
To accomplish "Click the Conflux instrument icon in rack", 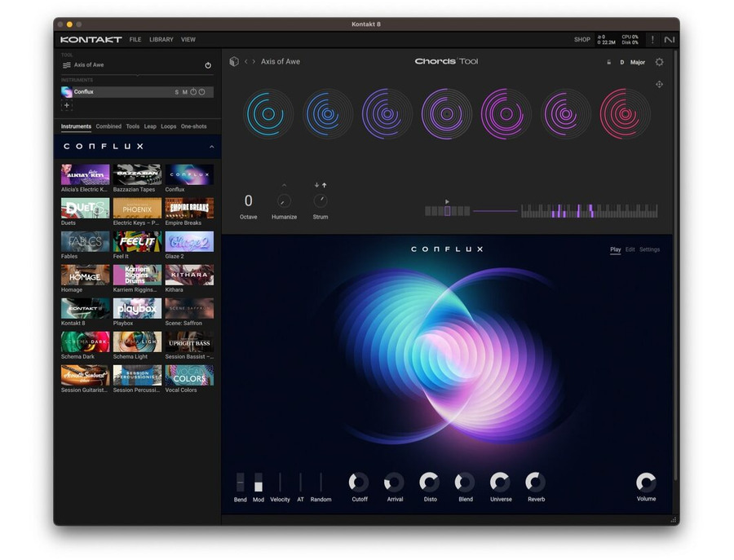I will click(x=67, y=91).
